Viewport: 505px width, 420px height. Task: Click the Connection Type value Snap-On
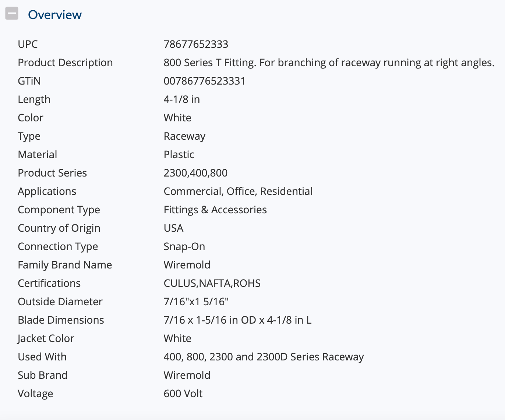[x=184, y=246]
